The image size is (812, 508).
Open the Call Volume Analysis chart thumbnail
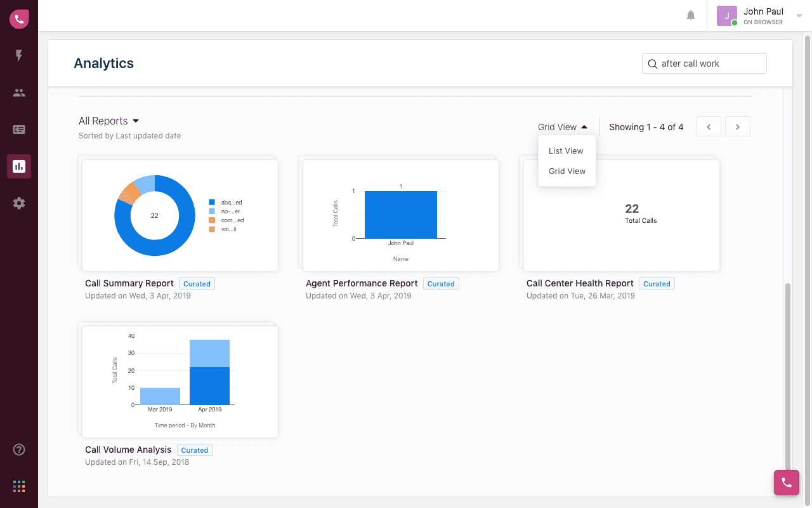[x=180, y=382]
